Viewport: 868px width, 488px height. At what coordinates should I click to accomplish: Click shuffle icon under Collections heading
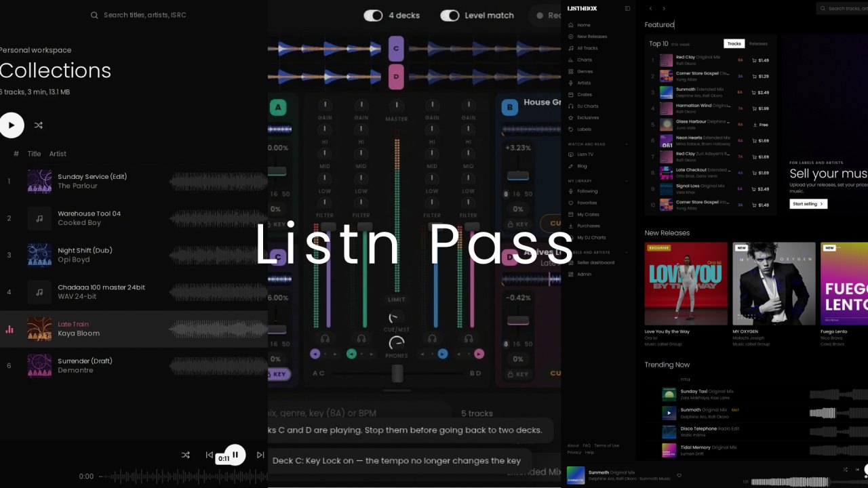coord(39,125)
